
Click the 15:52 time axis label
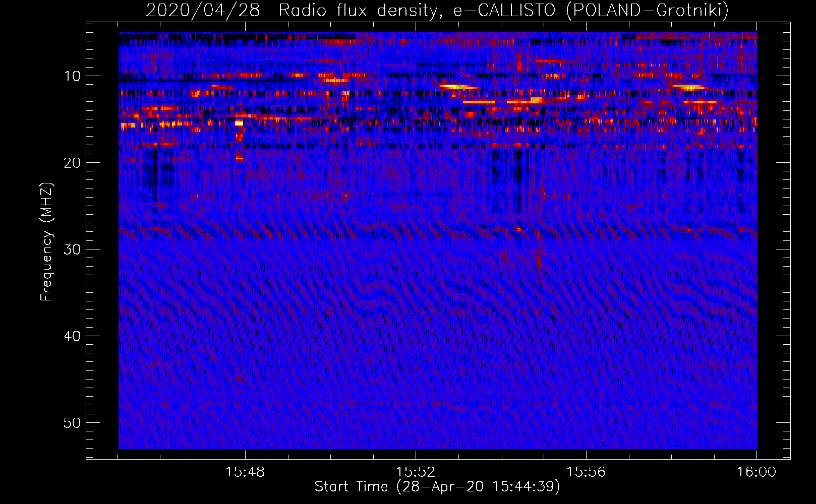coord(416,472)
